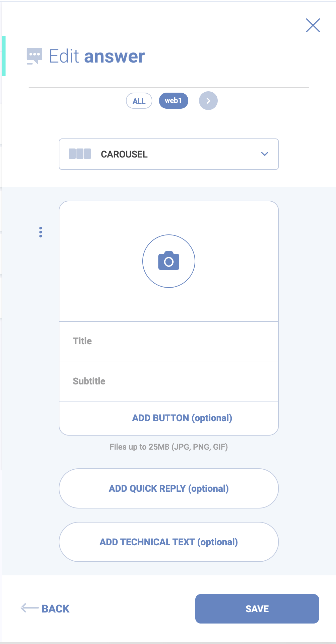Focus the Title input field
This screenshot has height=644, width=336.
tap(168, 341)
